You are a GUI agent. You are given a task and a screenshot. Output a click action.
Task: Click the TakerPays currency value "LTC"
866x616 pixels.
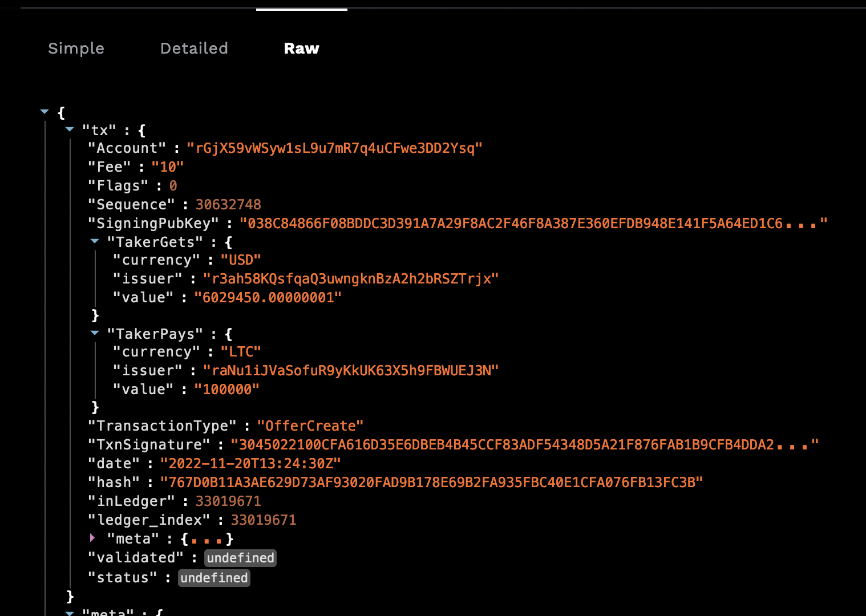point(241,352)
